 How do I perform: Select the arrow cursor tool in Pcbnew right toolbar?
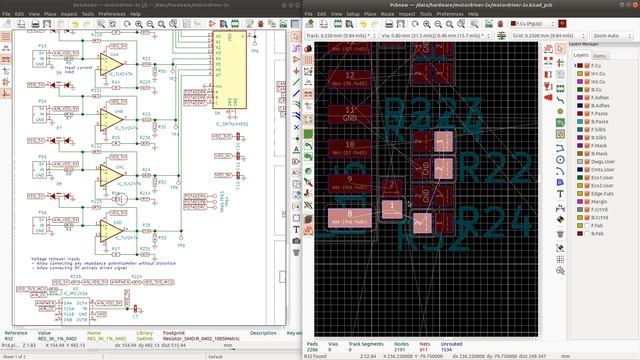[560, 49]
